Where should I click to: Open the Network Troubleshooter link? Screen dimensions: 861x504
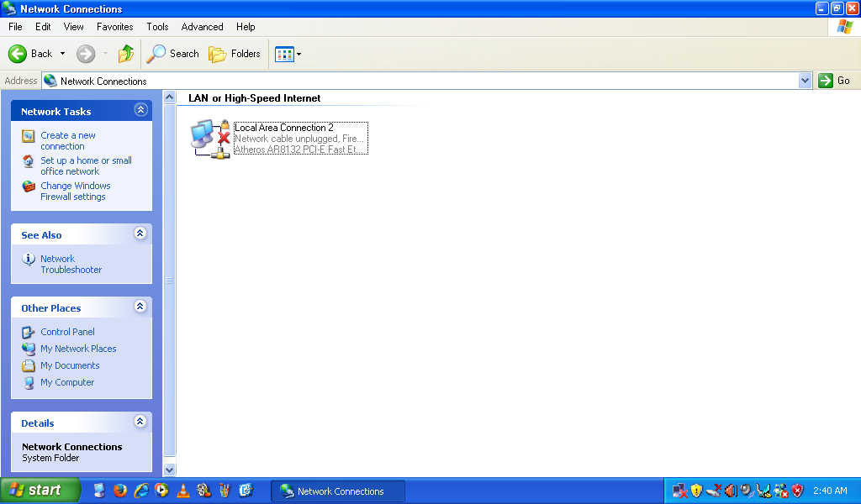[x=71, y=265]
